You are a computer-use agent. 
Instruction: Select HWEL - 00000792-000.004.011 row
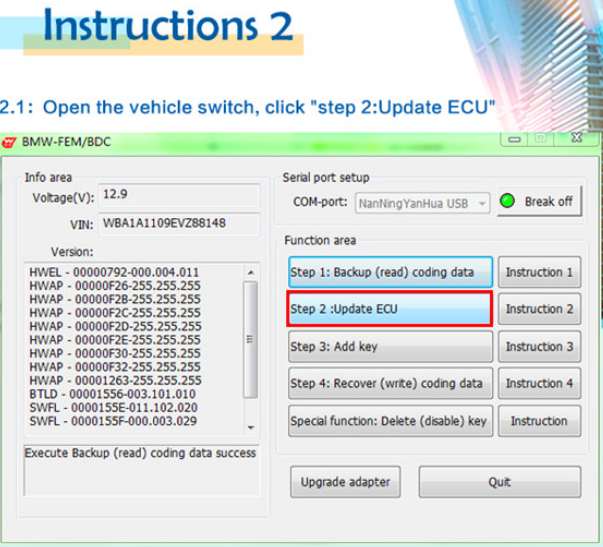(x=114, y=272)
